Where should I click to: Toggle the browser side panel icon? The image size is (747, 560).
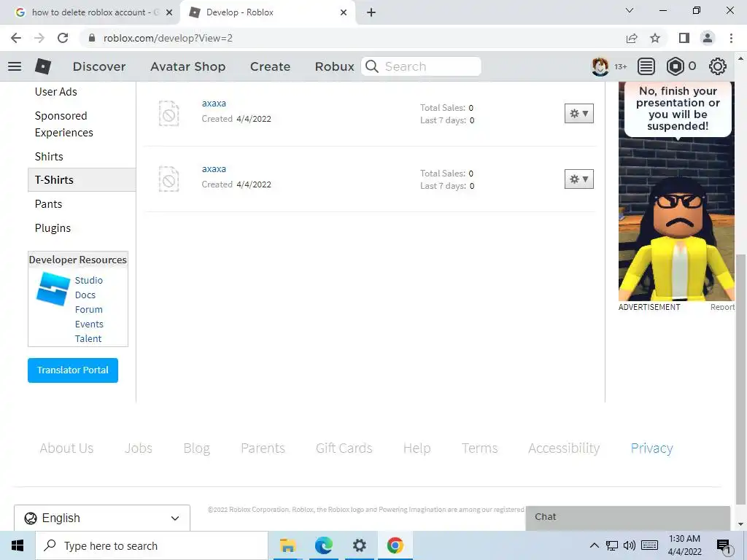684,38
